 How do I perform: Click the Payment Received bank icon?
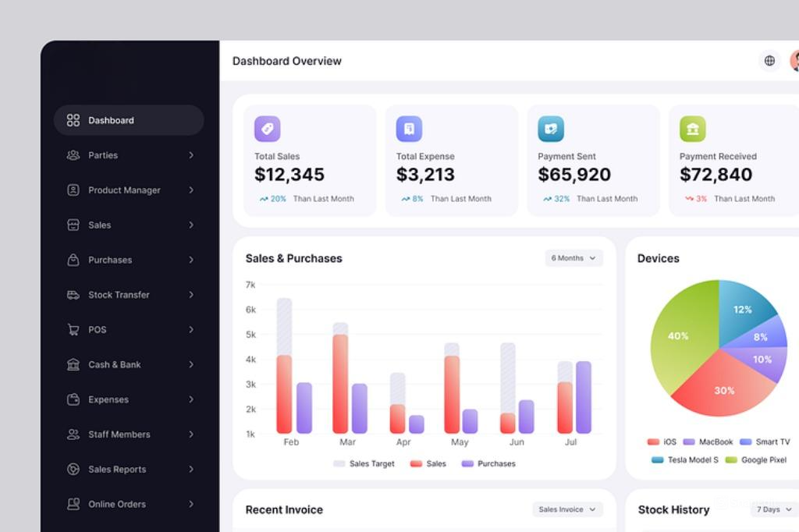coord(692,129)
